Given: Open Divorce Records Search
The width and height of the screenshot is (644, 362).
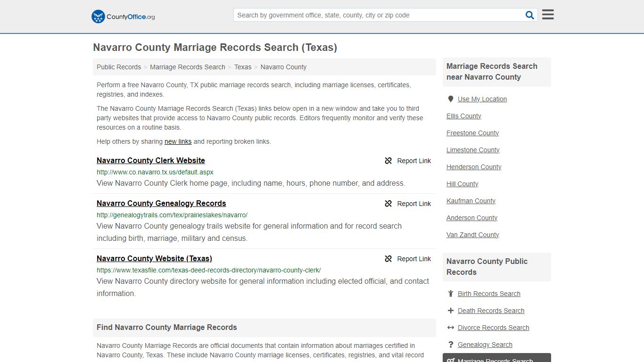Looking at the screenshot, I should click(x=494, y=328).
